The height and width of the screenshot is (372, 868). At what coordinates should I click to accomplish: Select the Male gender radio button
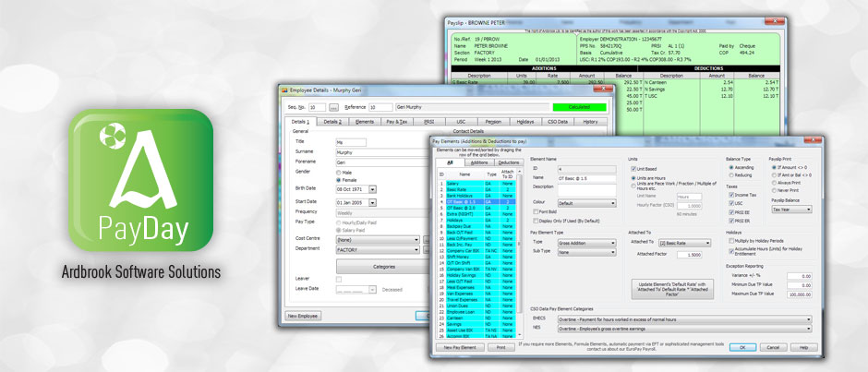[339, 173]
